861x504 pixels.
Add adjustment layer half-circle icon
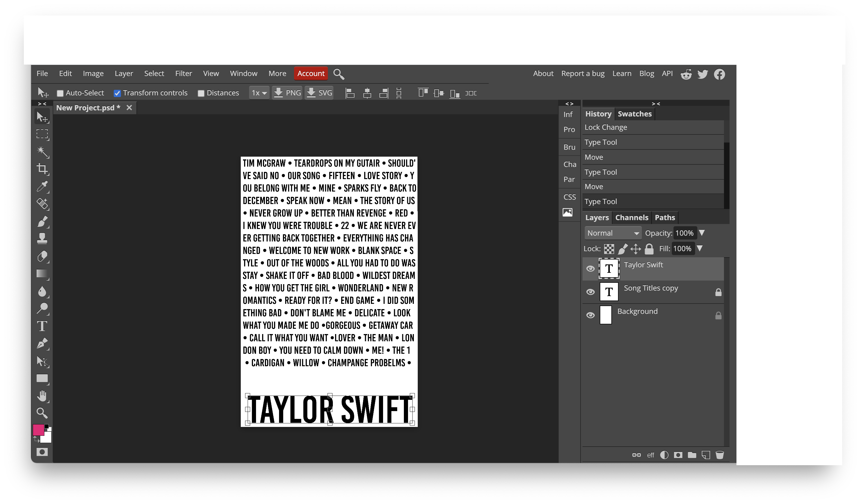664,455
